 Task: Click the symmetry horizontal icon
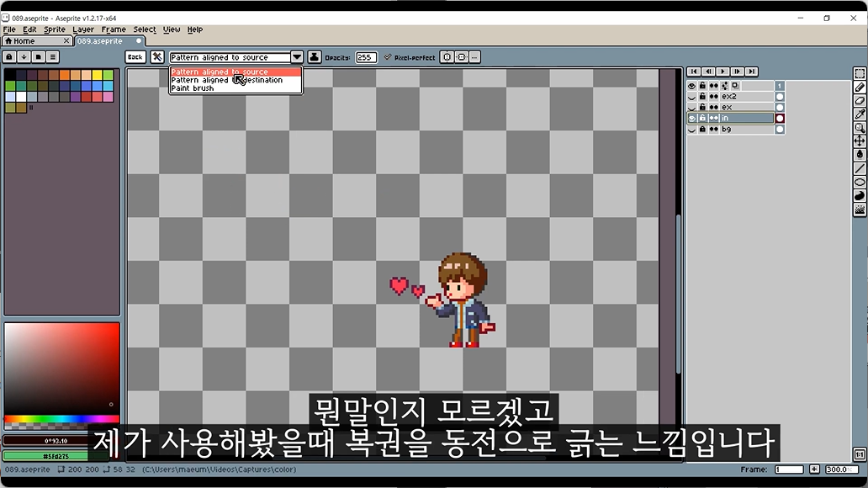[447, 57]
